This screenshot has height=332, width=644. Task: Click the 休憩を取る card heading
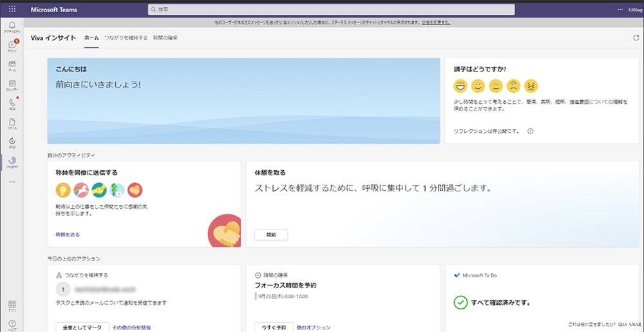pos(270,173)
